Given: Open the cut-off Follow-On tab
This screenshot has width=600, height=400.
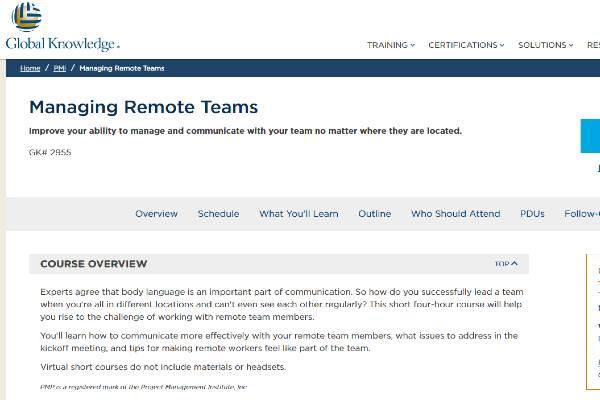Looking at the screenshot, I should (582, 214).
